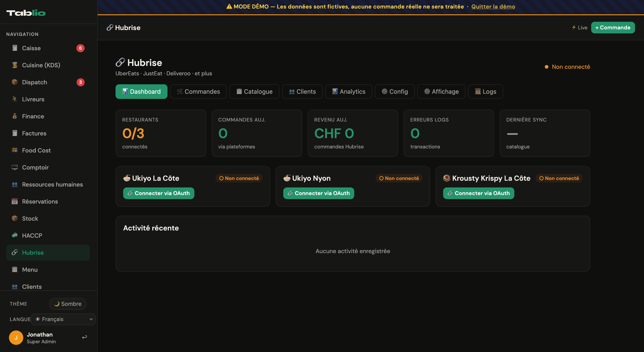Open the Français language dropdown
The height and width of the screenshot is (352, 644).
coord(63,319)
